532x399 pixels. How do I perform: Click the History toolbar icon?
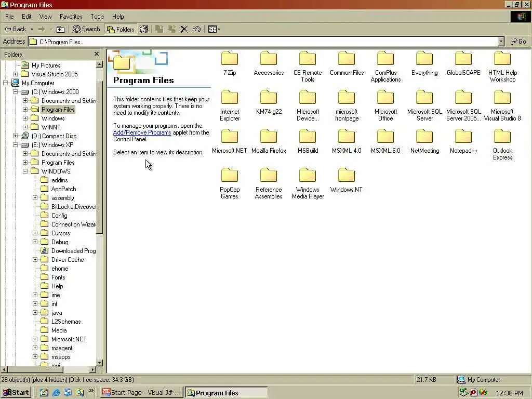pyautogui.click(x=144, y=29)
